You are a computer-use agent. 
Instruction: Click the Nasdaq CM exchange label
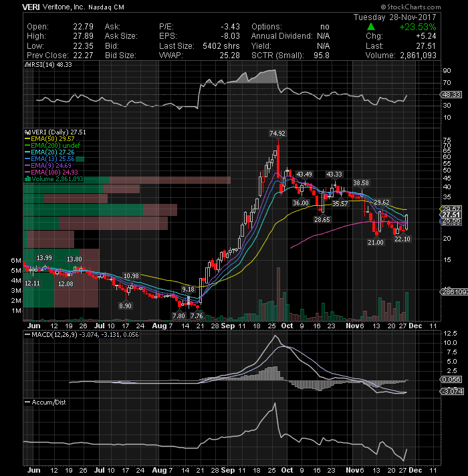click(x=106, y=7)
